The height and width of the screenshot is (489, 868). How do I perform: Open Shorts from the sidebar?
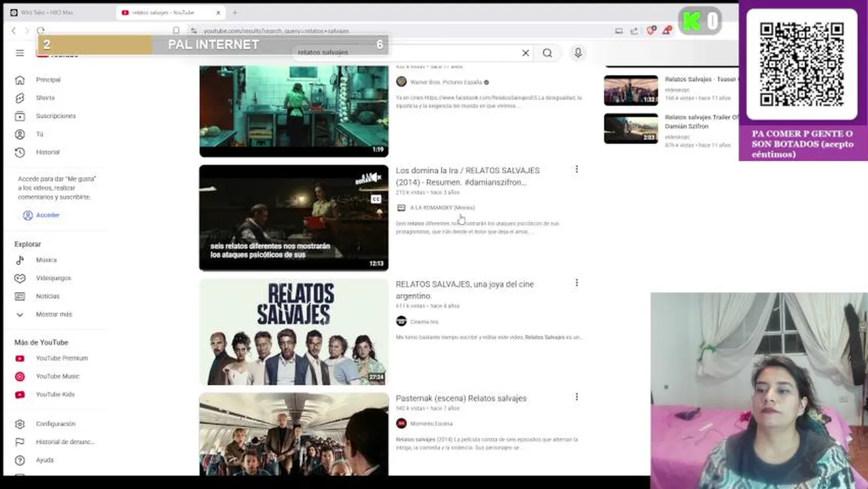[45, 98]
